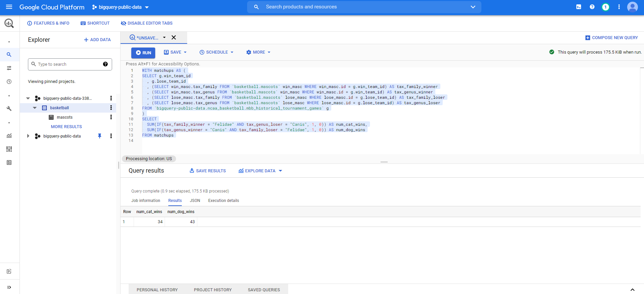Select the SQL workspace search icon in sidebar
The width and height of the screenshot is (644, 294).
[x=9, y=55]
